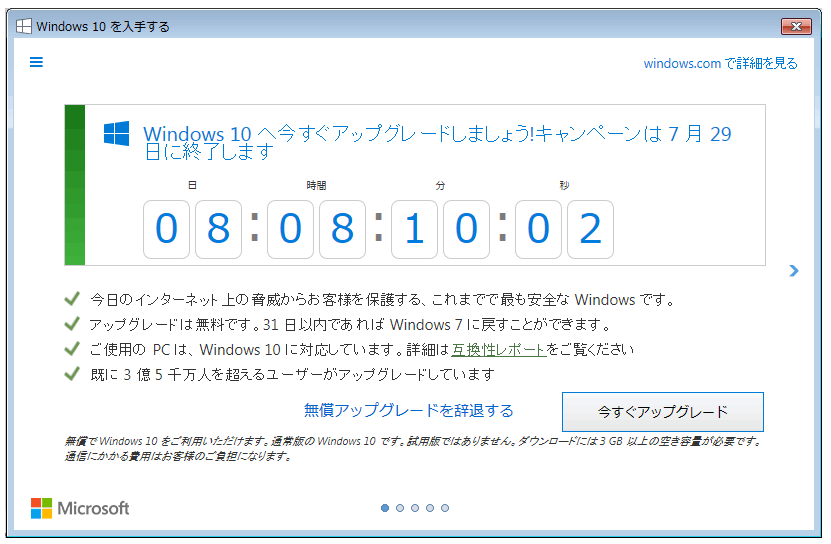Viewport: 831px width, 544px height.
Task: Select the fourth page indicator dot
Action: tap(430, 508)
